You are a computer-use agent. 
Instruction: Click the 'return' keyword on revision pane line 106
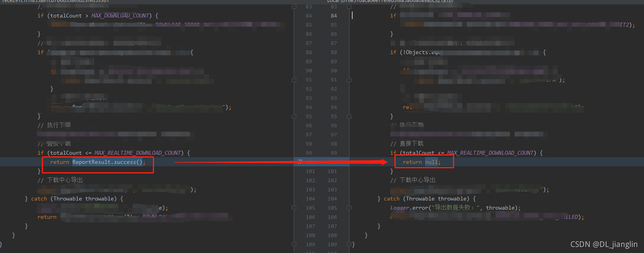[47, 217]
